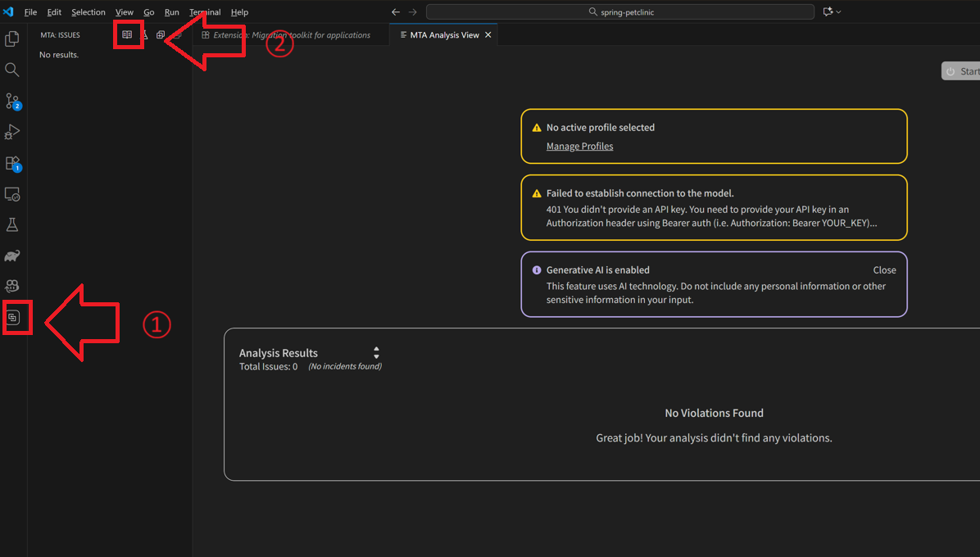The image size is (980, 557).
Task: Click the 'No Violations Found' heading
Action: pyautogui.click(x=714, y=413)
